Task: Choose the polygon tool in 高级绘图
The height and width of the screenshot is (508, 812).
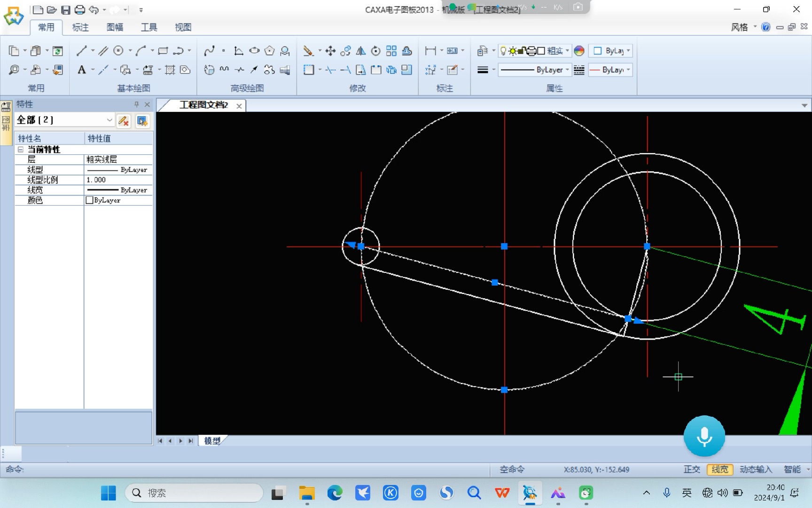Action: 269,51
